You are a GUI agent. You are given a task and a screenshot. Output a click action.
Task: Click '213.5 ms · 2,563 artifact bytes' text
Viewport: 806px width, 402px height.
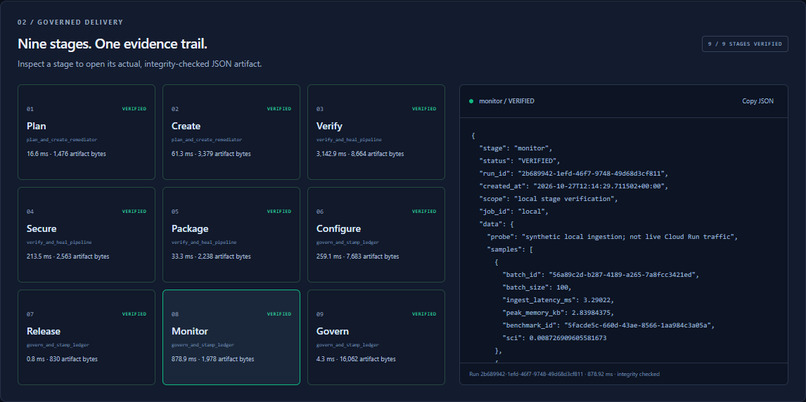click(68, 257)
